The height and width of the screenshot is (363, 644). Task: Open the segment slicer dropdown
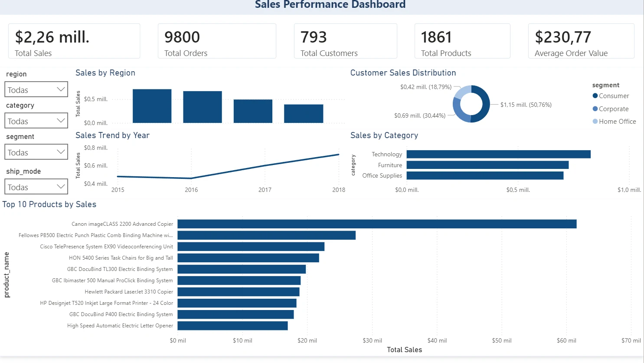pos(36,152)
